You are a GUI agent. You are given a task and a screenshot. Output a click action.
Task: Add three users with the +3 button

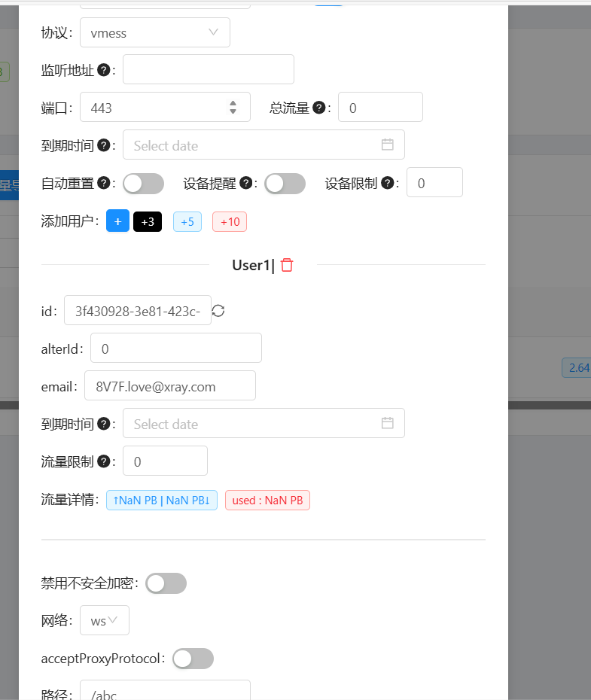pyautogui.click(x=148, y=221)
